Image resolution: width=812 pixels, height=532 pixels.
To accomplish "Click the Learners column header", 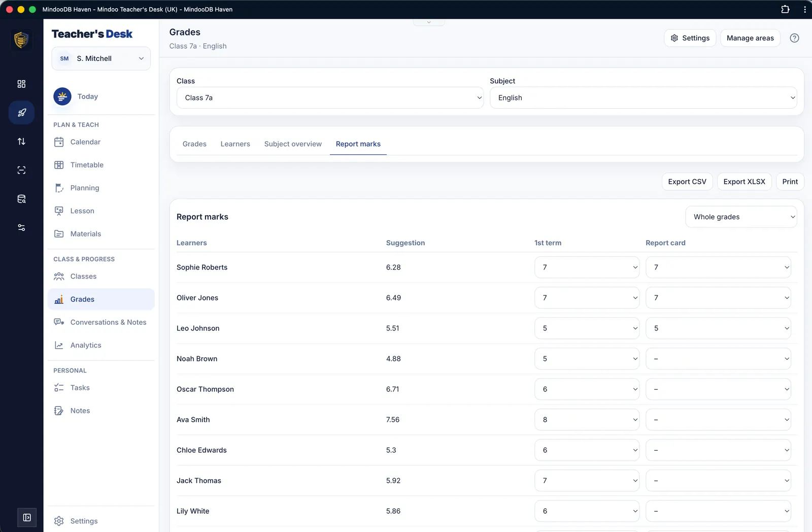I will point(192,243).
